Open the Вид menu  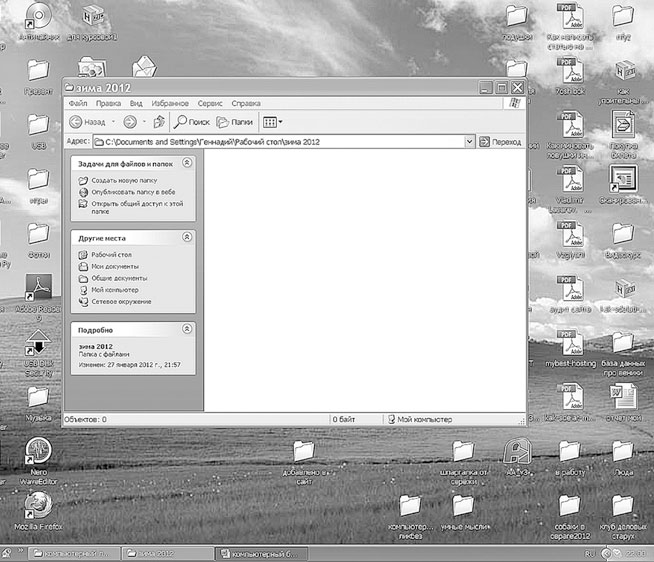click(136, 103)
